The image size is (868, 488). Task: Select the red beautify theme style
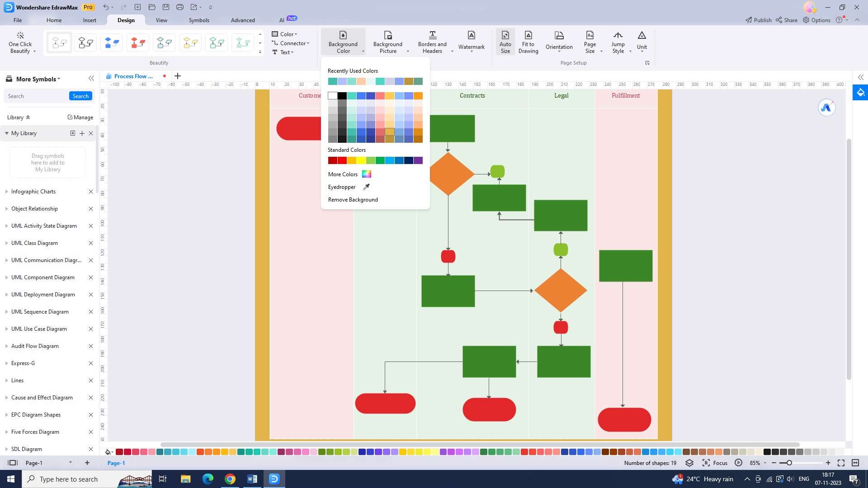138,43
